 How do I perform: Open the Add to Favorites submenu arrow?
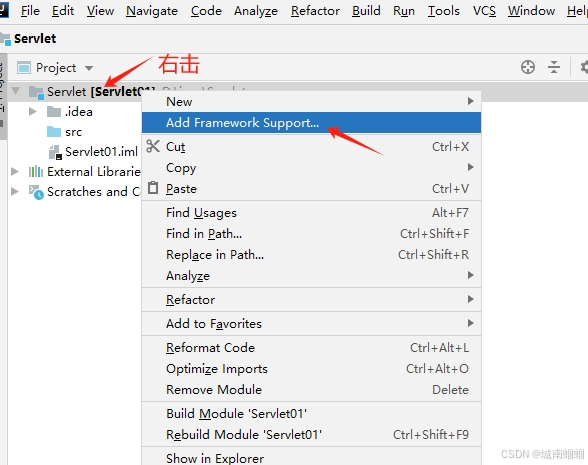coord(470,323)
